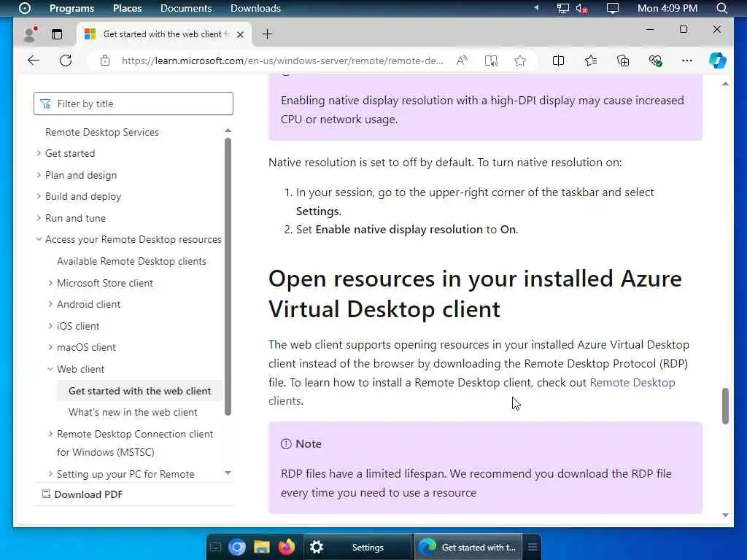Viewport: 747px width, 560px height.
Task: Click the Edge profile icon
Action: 31,34
